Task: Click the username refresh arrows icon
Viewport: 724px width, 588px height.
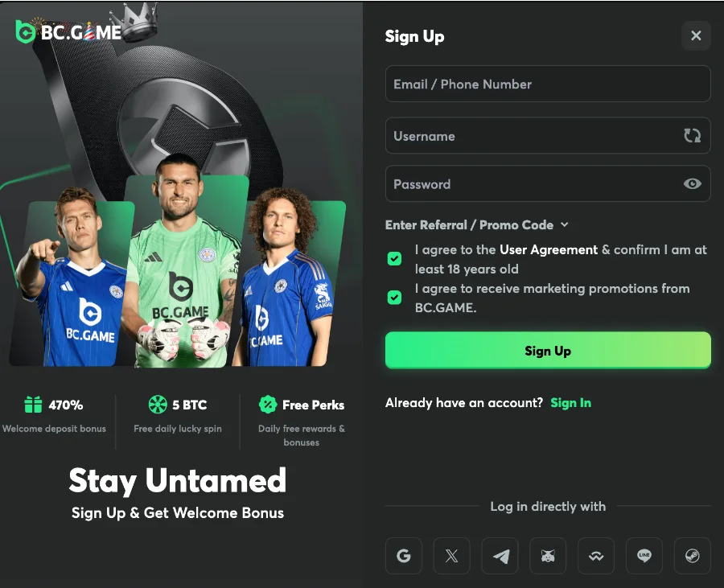Action: [x=692, y=136]
